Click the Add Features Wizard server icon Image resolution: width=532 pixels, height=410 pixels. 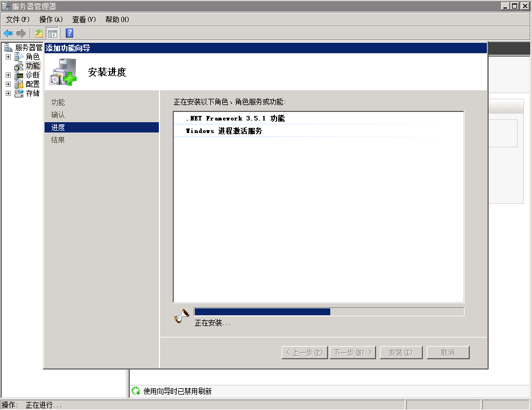[x=63, y=72]
